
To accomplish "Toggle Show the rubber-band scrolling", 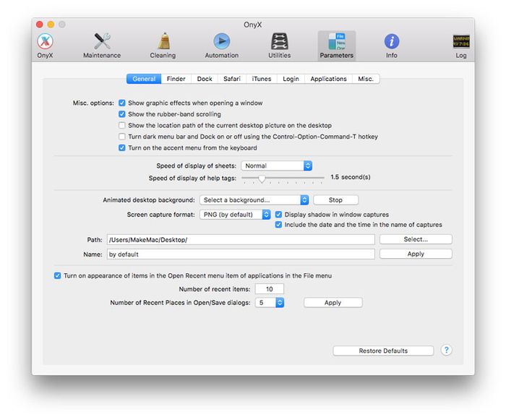I will (x=122, y=114).
